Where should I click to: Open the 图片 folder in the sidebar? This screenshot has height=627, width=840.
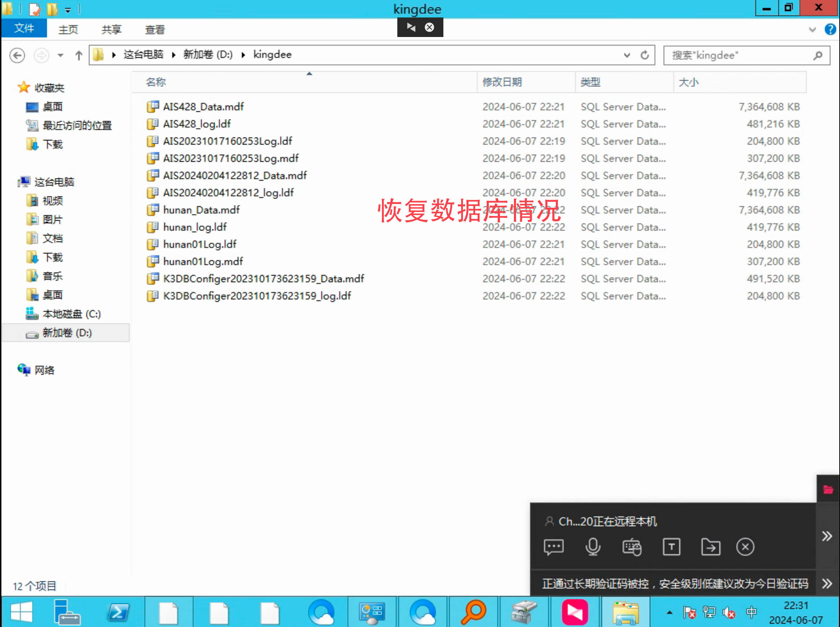coord(52,220)
